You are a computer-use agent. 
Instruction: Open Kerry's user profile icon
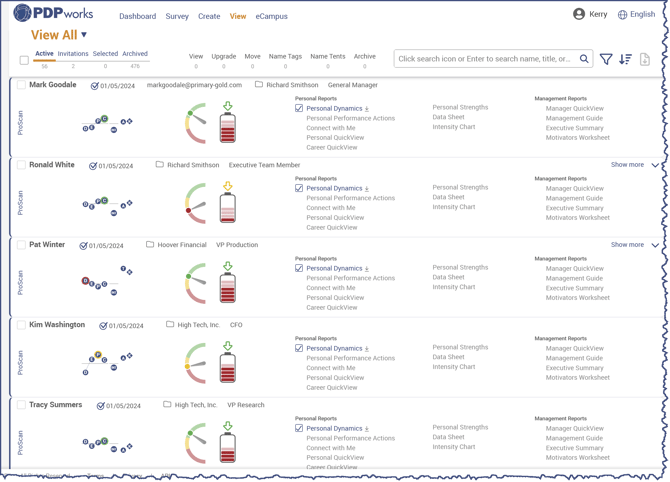click(579, 15)
